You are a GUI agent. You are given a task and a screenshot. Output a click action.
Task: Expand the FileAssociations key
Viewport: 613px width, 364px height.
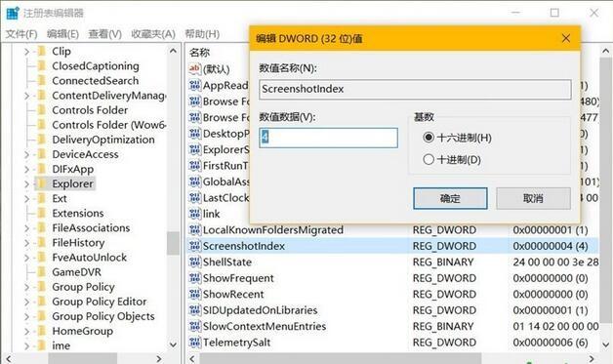coord(26,228)
